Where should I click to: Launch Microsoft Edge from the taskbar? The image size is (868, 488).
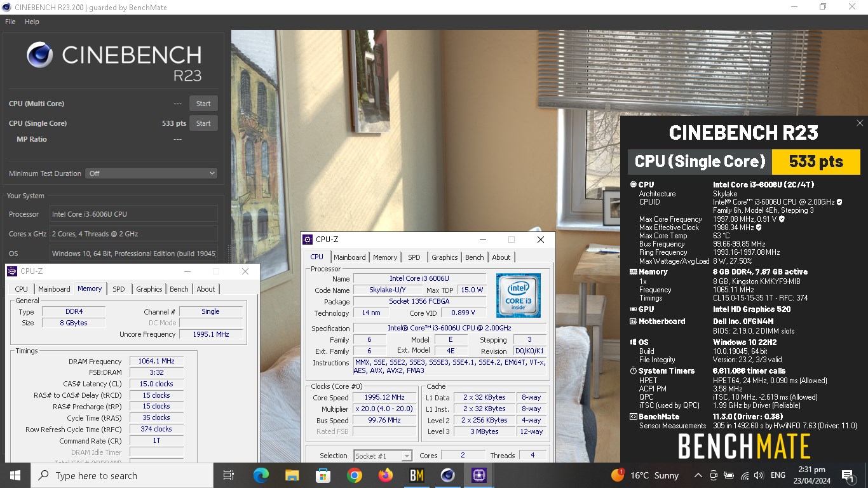pyautogui.click(x=261, y=475)
